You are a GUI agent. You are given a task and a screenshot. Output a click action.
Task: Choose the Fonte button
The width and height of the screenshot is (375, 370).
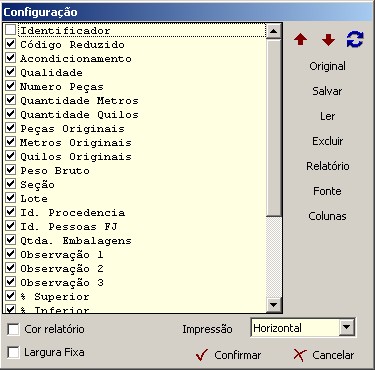point(327,191)
